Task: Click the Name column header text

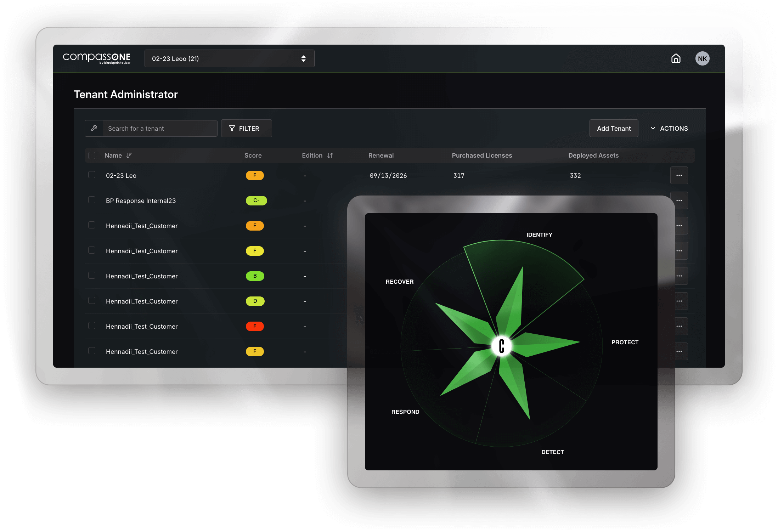Action: [x=113, y=155]
